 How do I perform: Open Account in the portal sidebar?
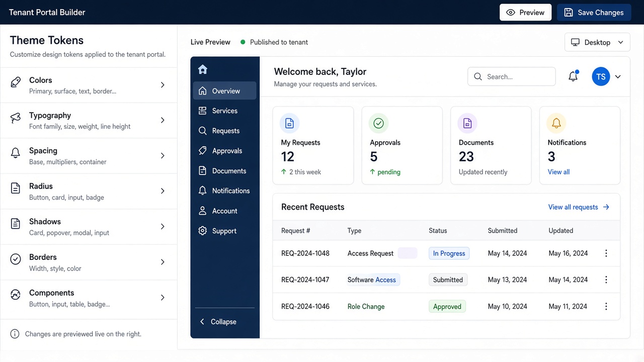tap(224, 211)
